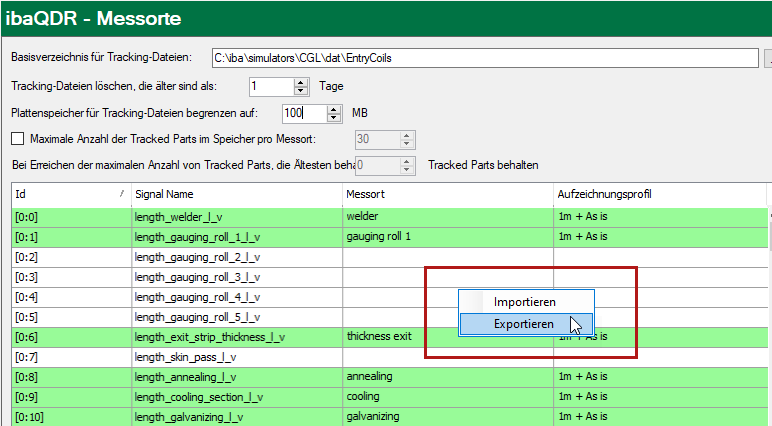The width and height of the screenshot is (772, 426).
Task: Click the Messort column header
Action: (448, 194)
